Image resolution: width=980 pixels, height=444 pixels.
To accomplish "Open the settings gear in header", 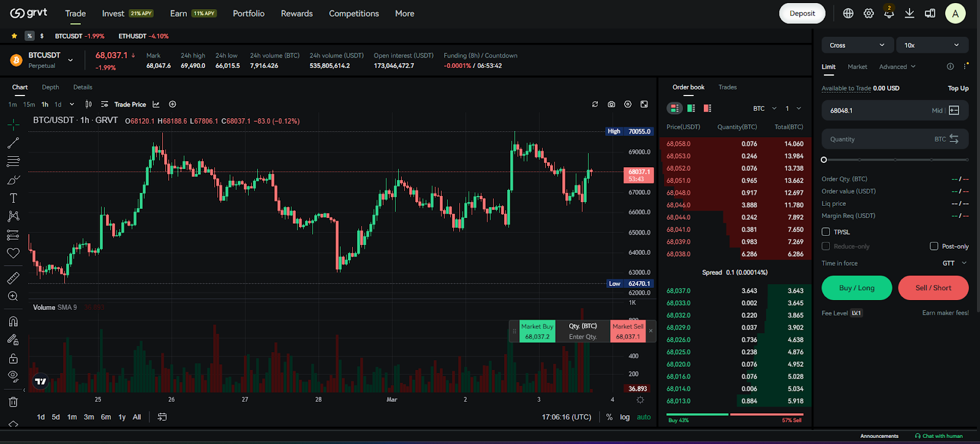I will [869, 13].
